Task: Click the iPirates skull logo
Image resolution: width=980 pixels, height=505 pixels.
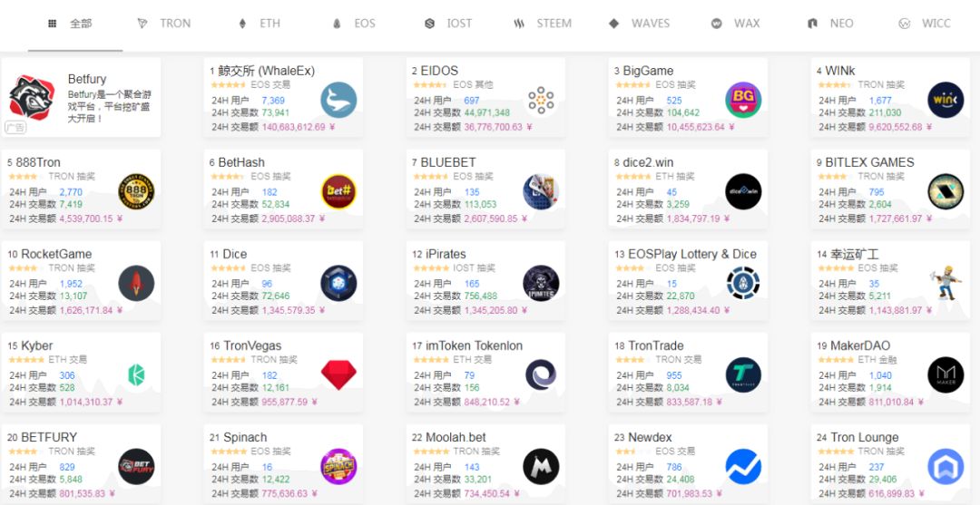Action: pos(541,284)
